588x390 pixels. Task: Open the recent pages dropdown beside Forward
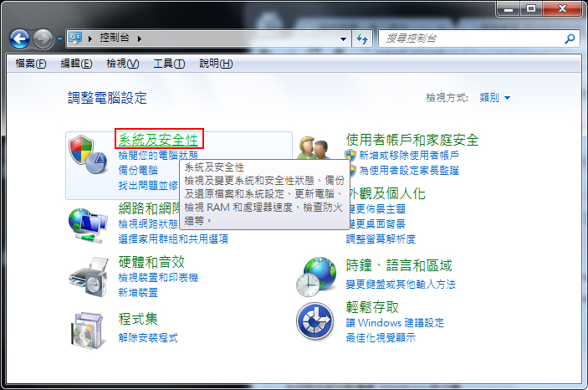59,38
